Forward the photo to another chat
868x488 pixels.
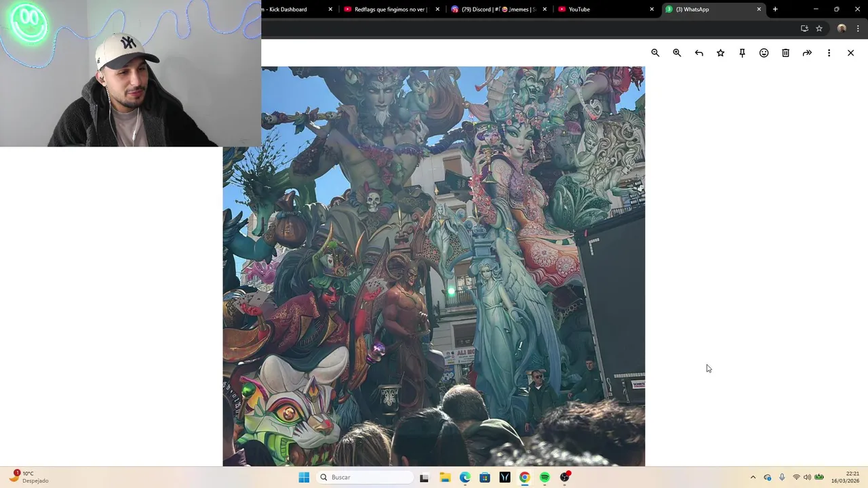808,53
